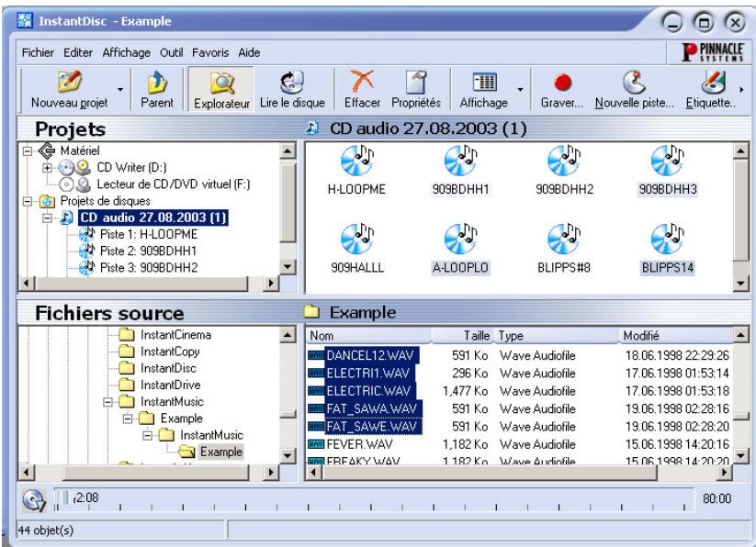Select the 909HALLL track icon
The height and width of the screenshot is (547, 756).
tap(357, 240)
